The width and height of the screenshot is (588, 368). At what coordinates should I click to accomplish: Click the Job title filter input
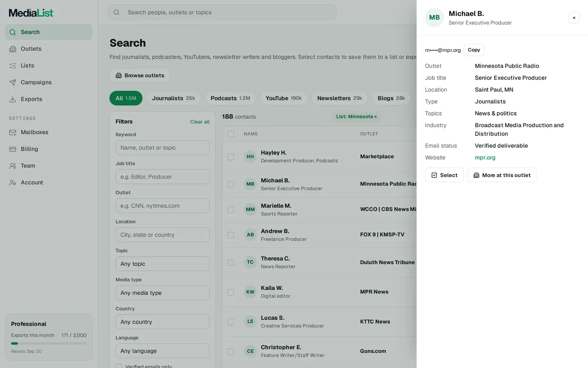point(163,177)
